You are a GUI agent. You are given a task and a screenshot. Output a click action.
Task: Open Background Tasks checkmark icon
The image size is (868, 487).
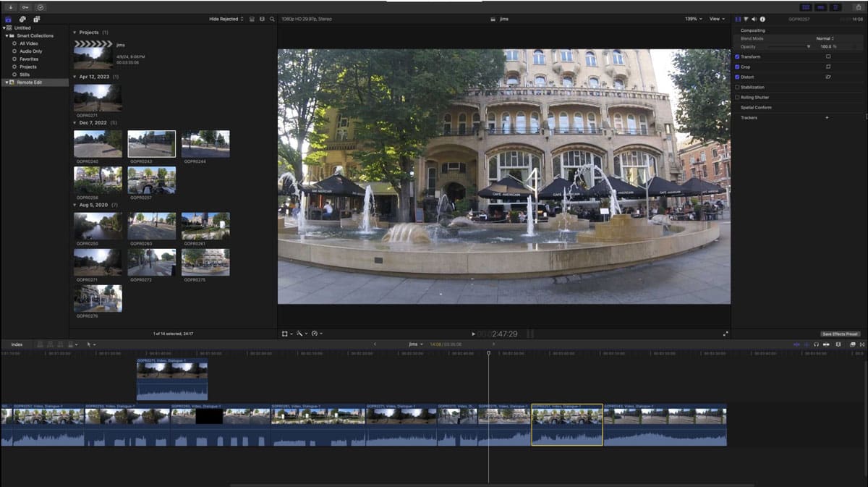pos(41,7)
